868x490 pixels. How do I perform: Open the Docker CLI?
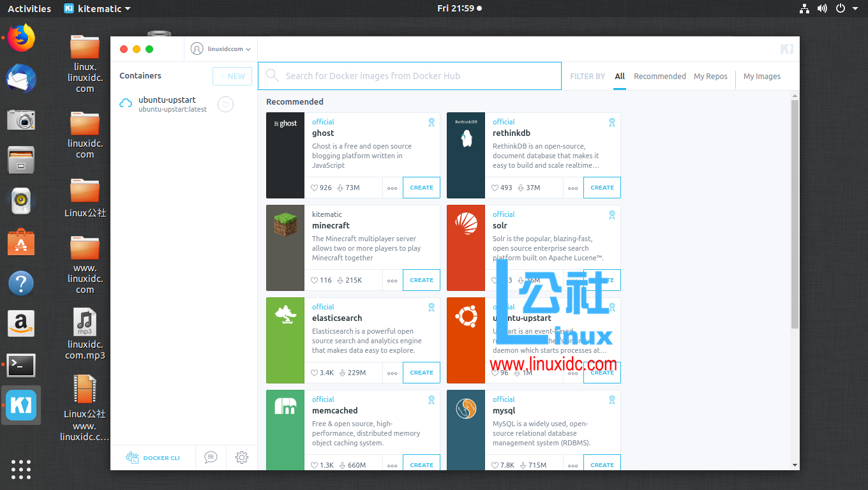[x=153, y=458]
